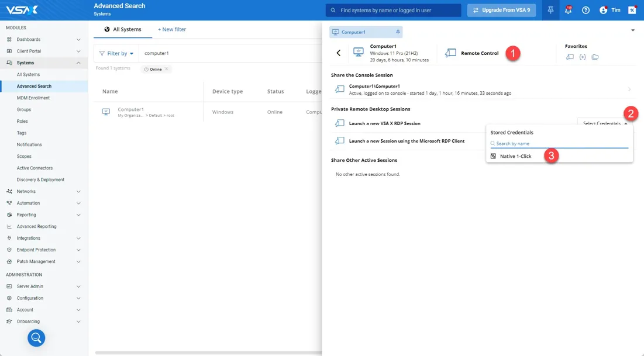Collapse the Systems module in the sidebar
644x356 pixels.
78,63
